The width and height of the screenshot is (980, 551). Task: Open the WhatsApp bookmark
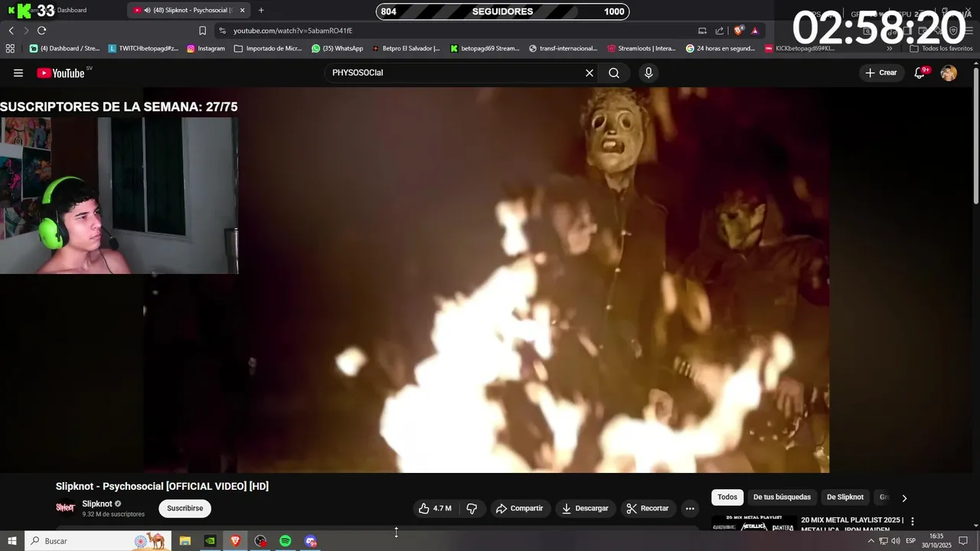tap(337, 48)
